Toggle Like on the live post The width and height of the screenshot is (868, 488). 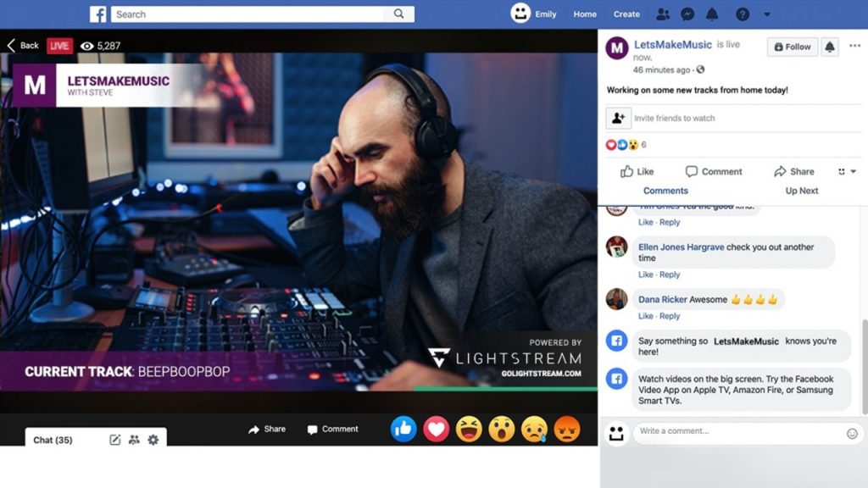point(637,171)
